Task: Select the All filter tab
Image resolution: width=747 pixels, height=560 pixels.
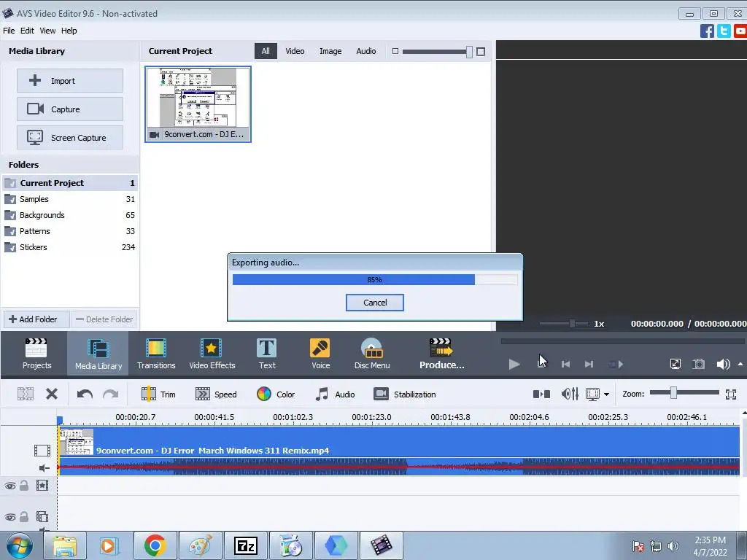Action: coord(266,51)
